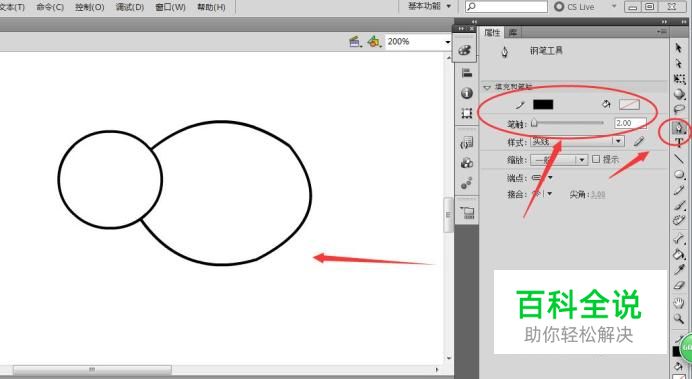Enable the stroke hinting (提示) checkbox
Screen dimensions: 692x379
[596, 159]
